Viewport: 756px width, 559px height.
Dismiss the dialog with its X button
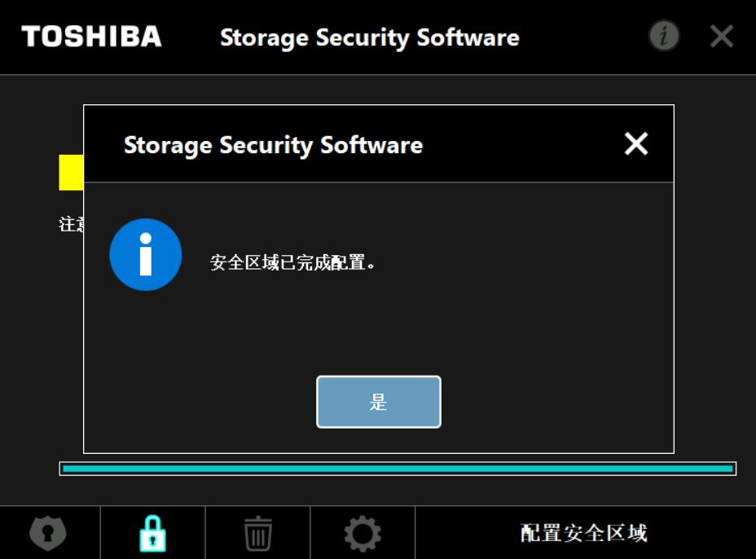pos(635,143)
